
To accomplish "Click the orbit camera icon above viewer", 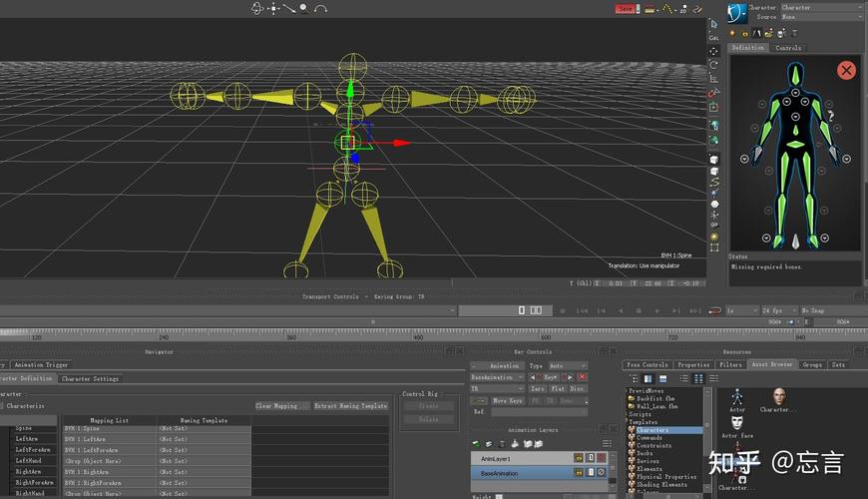I will tap(256, 8).
